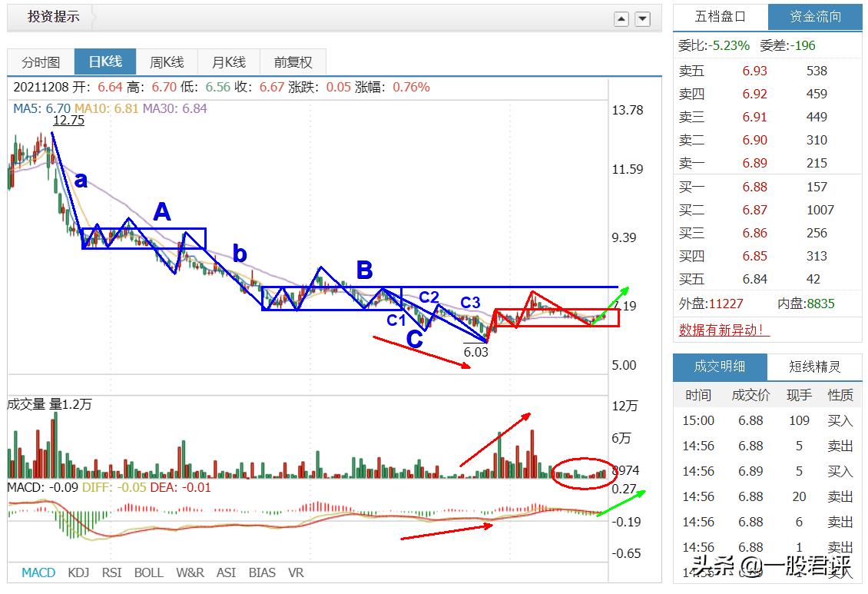This screenshot has width=868, height=594.
Task: Switch to the 前复权 adjusted price view
Action: click(x=293, y=61)
